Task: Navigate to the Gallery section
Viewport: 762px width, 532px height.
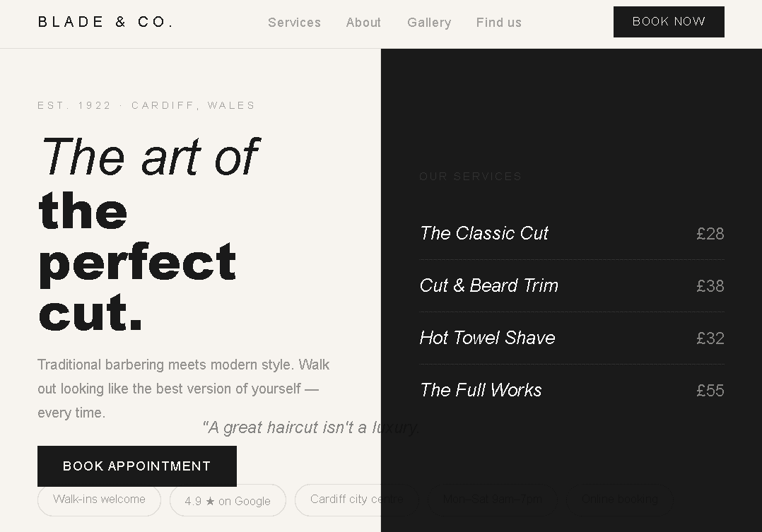Action: pyautogui.click(x=429, y=23)
